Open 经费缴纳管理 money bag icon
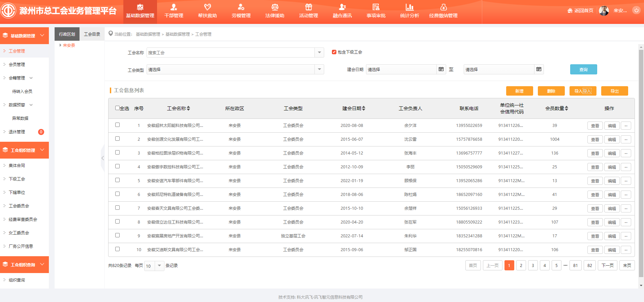Screen dimensions: 644x302 (x=443, y=7)
